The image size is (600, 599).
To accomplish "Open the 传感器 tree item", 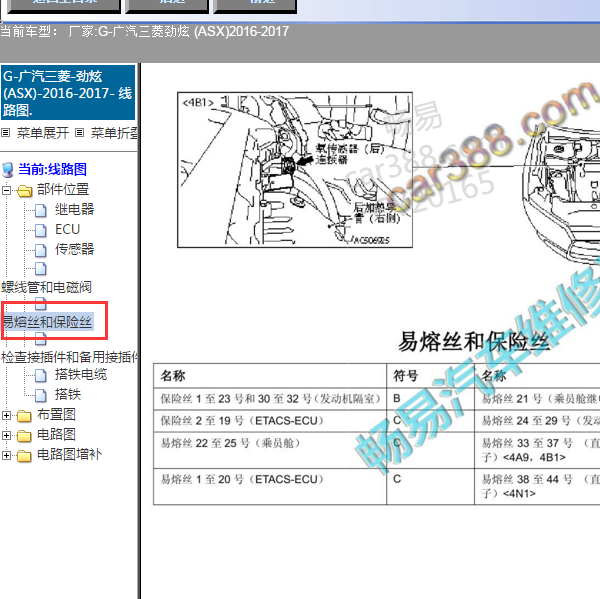I will pos(75,249).
